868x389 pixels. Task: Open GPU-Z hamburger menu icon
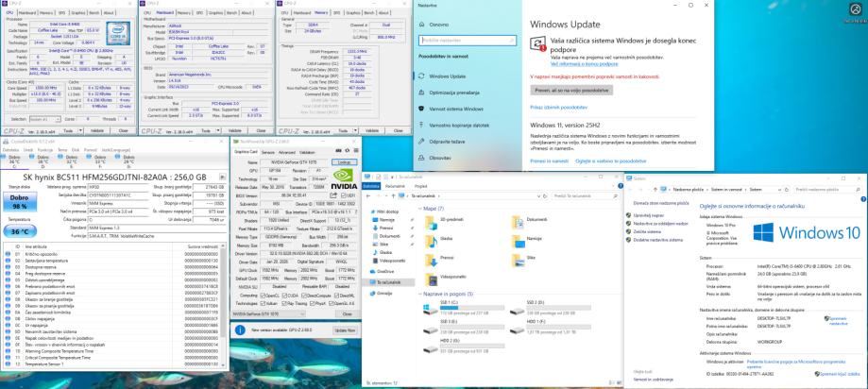pyautogui.click(x=354, y=150)
